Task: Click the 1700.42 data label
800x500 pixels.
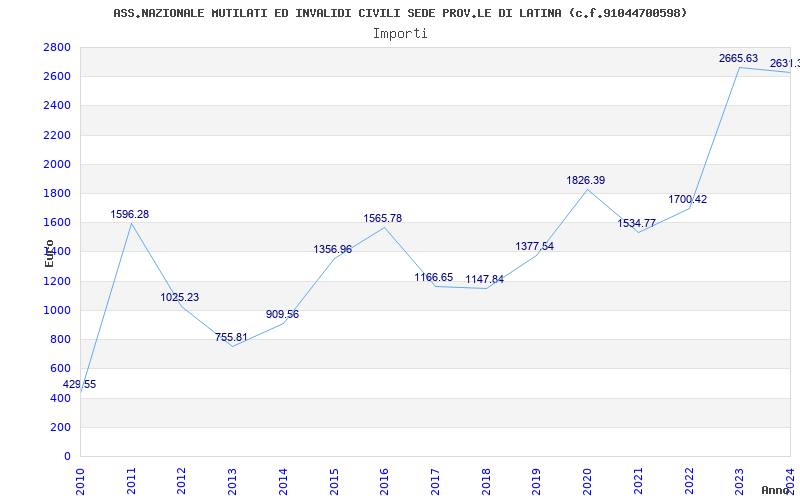Action: tap(688, 199)
